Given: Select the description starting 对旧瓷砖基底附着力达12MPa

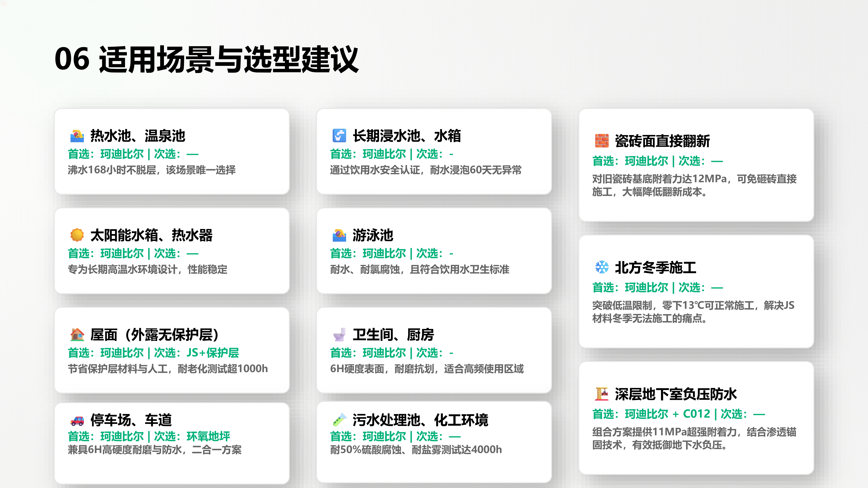Looking at the screenshot, I should click(694, 185).
